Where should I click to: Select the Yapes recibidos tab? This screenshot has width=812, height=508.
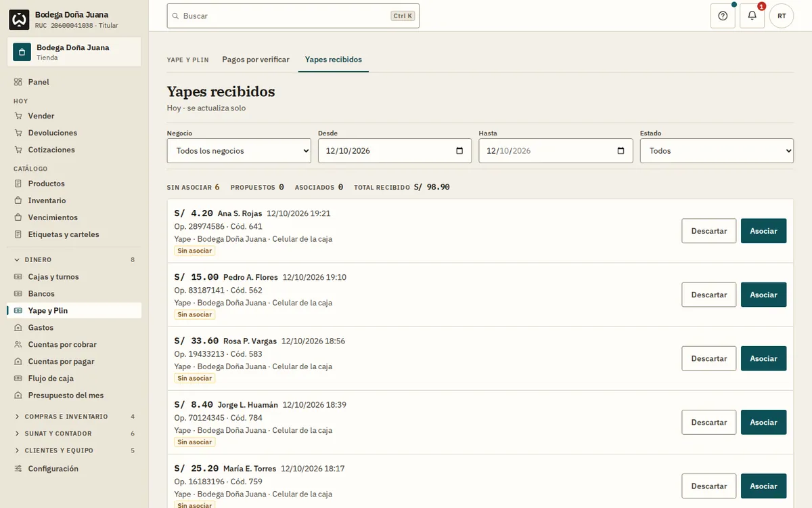coord(334,60)
